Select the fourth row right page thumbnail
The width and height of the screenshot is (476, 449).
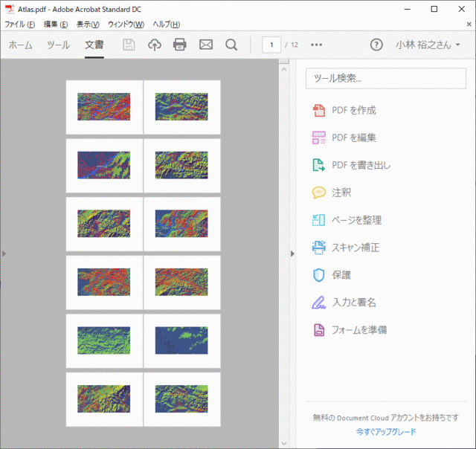(182, 282)
